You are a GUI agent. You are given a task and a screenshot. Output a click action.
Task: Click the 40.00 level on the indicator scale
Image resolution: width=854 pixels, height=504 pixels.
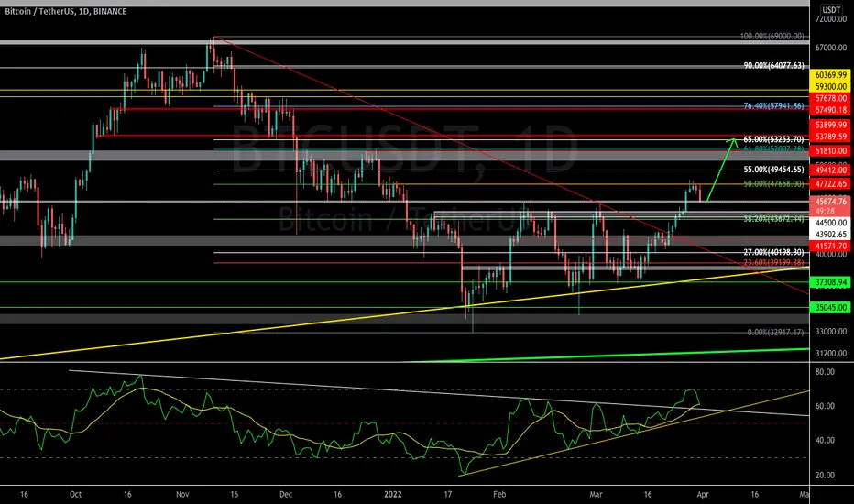click(x=825, y=441)
